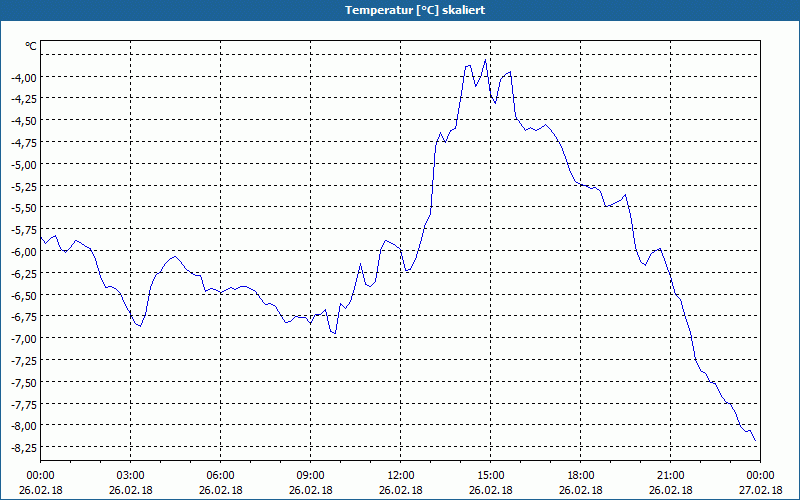Click the -6,00 y-axis label

point(24,251)
